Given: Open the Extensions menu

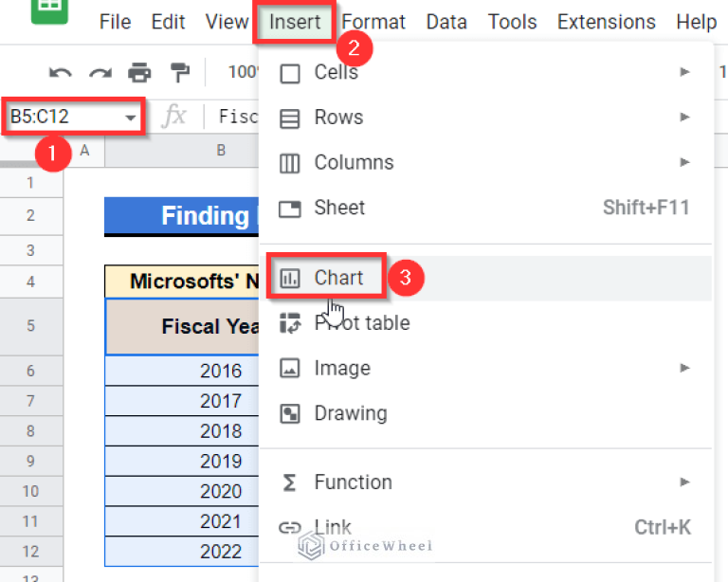Looking at the screenshot, I should coord(607,22).
